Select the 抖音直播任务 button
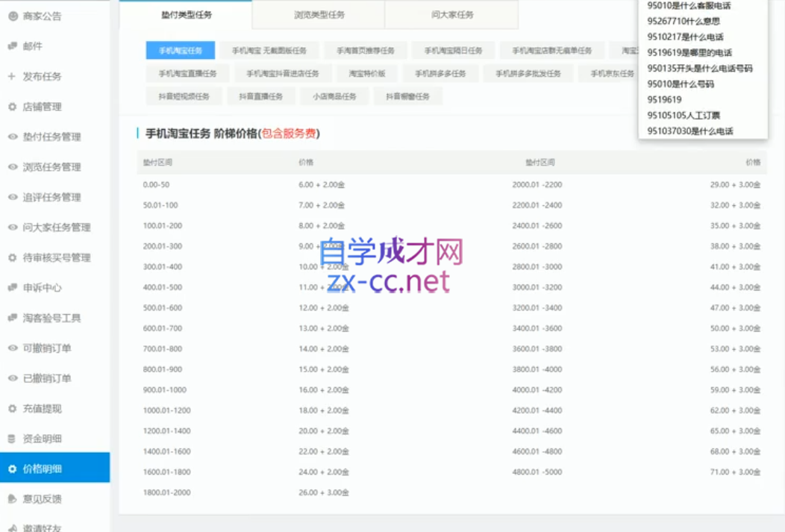Screen dimensions: 785x532 coord(261,96)
